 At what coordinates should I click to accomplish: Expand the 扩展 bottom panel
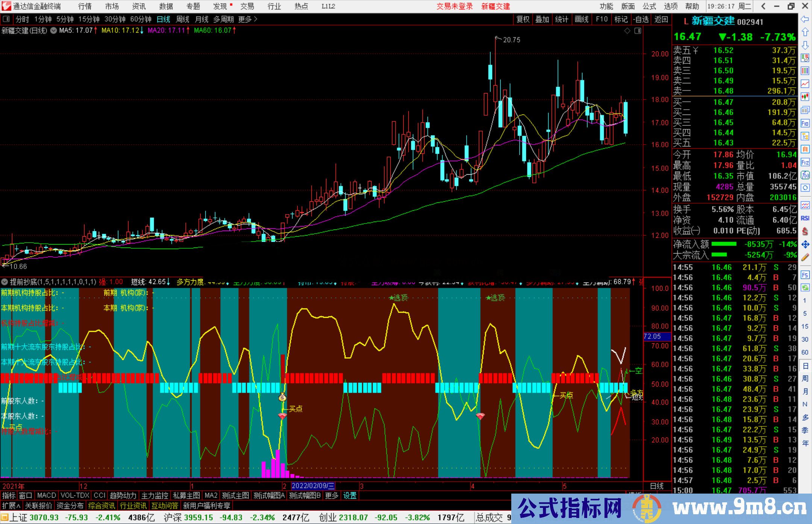pyautogui.click(x=11, y=506)
